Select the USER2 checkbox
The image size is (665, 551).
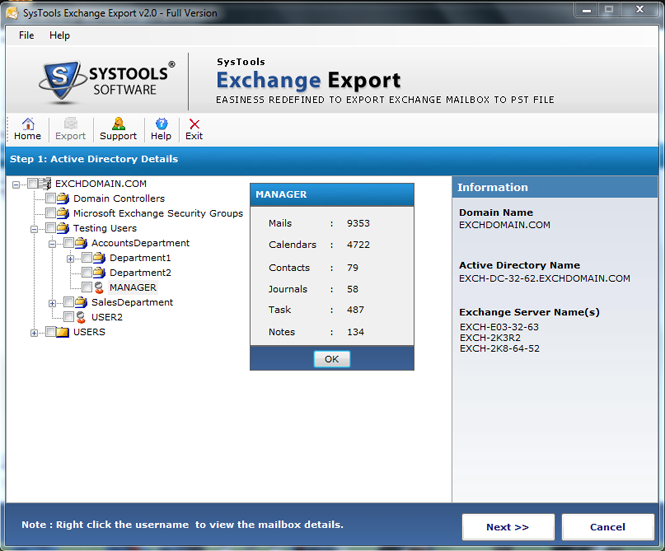pyautogui.click(x=68, y=316)
